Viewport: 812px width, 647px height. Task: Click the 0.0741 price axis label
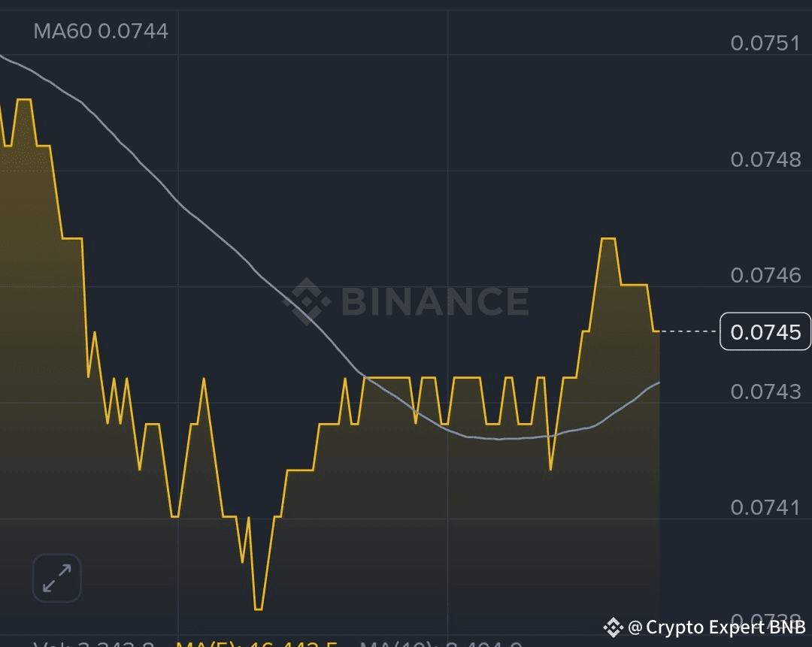(765, 507)
